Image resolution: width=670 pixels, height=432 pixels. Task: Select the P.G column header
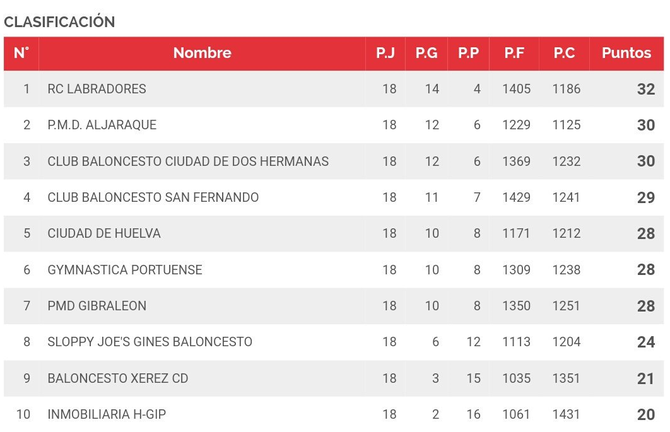426,53
